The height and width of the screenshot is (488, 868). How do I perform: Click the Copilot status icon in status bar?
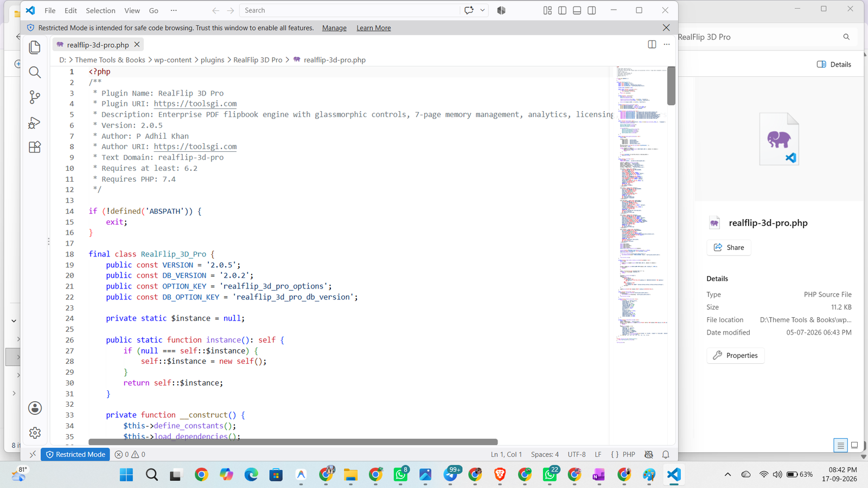[648, 454]
